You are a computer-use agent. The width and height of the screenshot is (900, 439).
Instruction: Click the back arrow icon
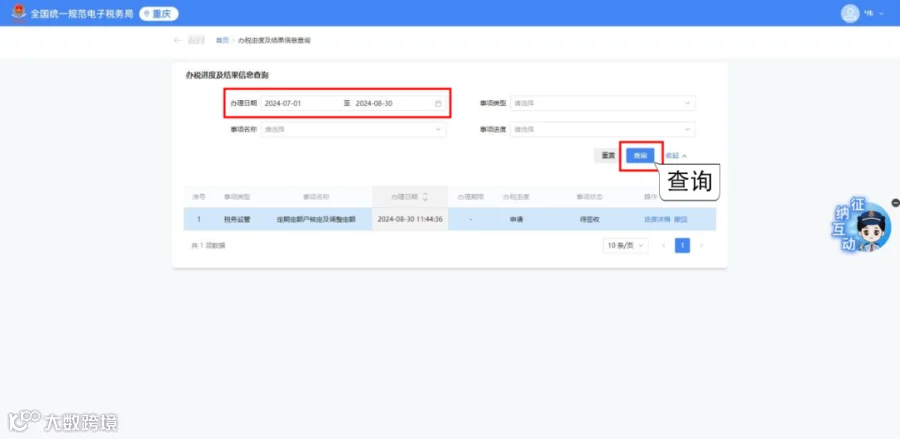click(x=178, y=40)
